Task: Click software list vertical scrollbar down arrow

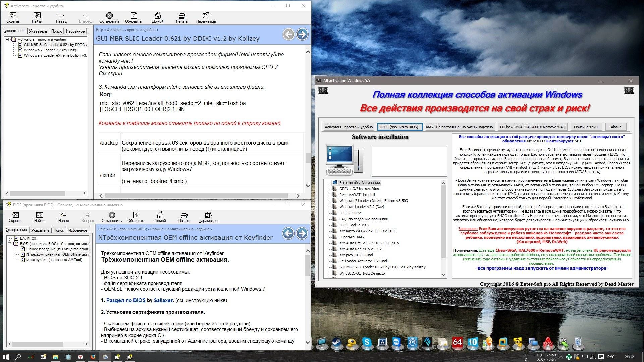Action: [x=443, y=275]
